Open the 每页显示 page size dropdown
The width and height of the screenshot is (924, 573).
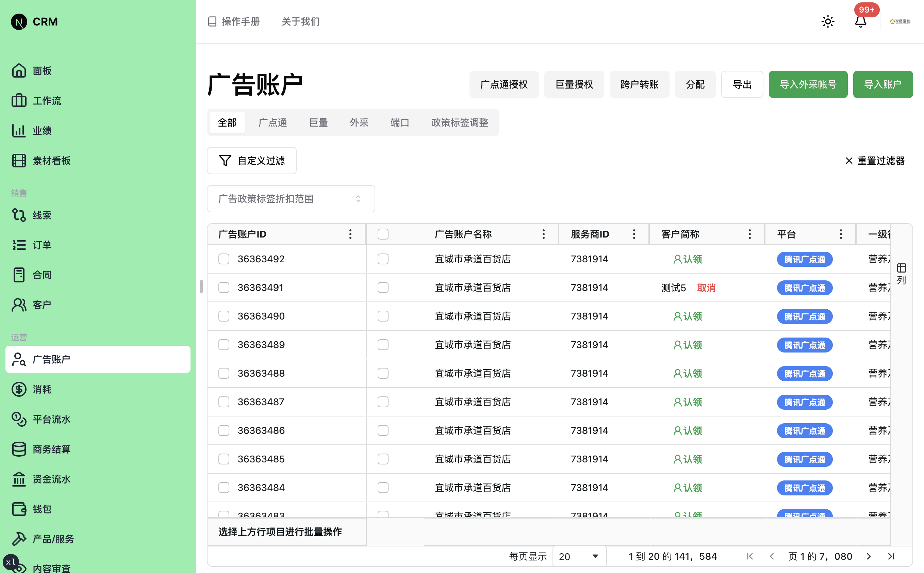point(578,556)
